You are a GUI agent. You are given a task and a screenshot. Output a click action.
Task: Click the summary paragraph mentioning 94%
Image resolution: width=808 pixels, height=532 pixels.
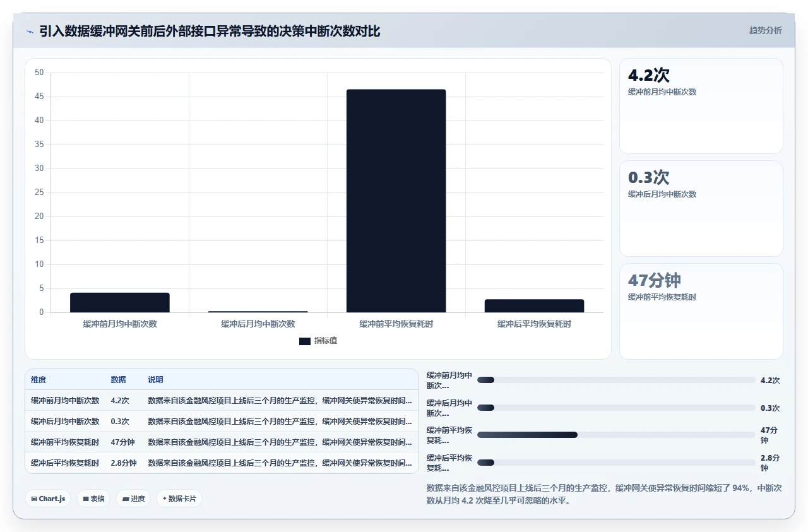click(604, 494)
